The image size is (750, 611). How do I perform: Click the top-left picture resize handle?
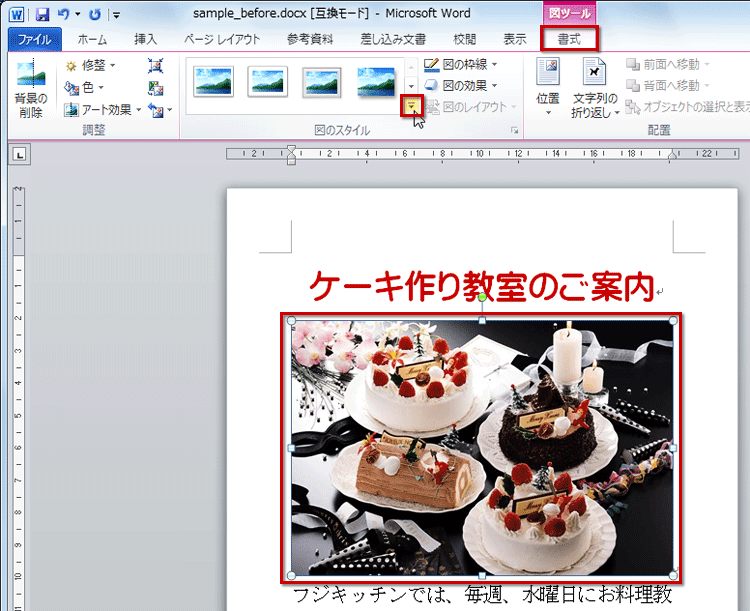(x=291, y=321)
